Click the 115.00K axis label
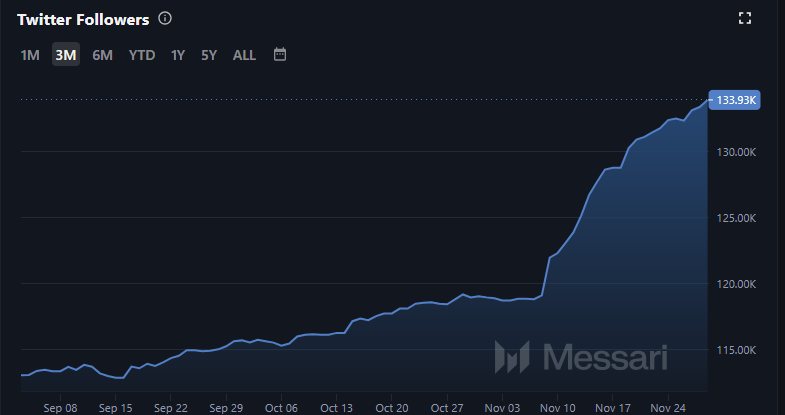Screen dimensions: 785x415 pos(736,350)
